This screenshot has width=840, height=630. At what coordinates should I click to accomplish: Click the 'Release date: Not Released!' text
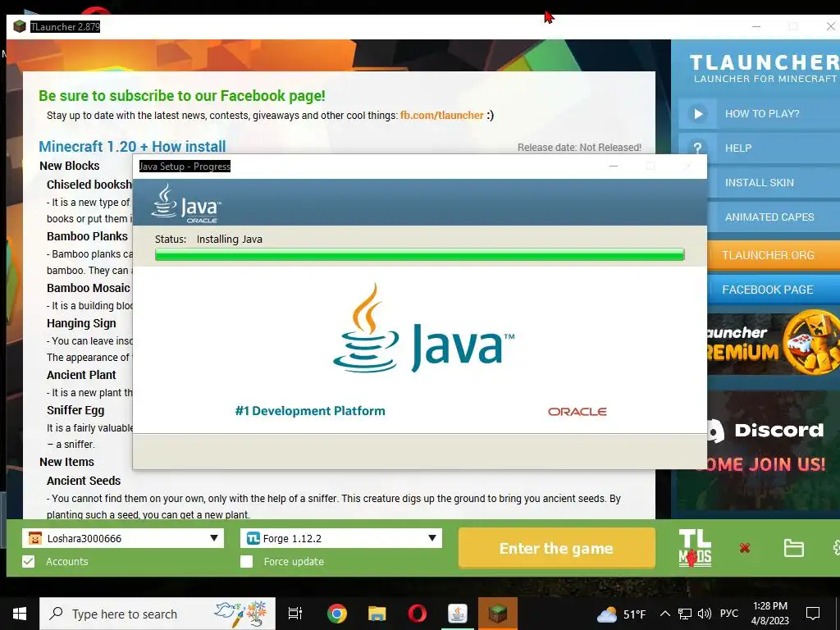click(579, 148)
